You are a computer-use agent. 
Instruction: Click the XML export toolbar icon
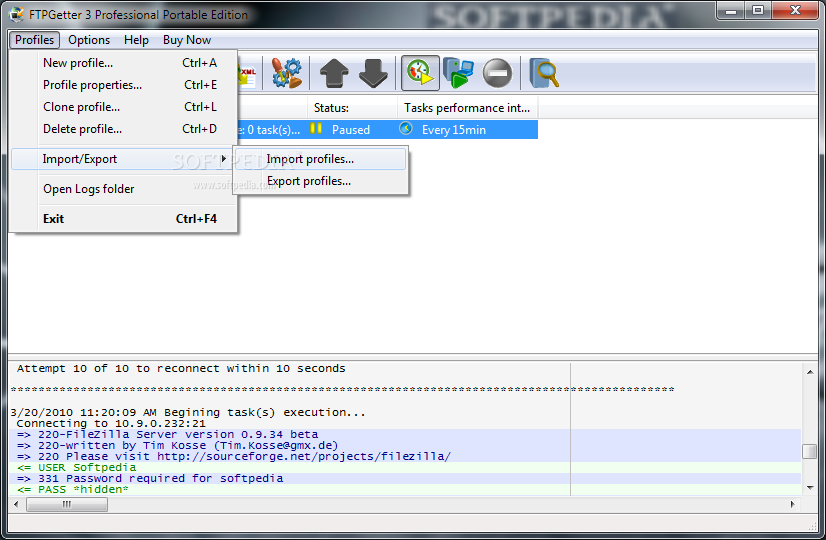(x=247, y=74)
